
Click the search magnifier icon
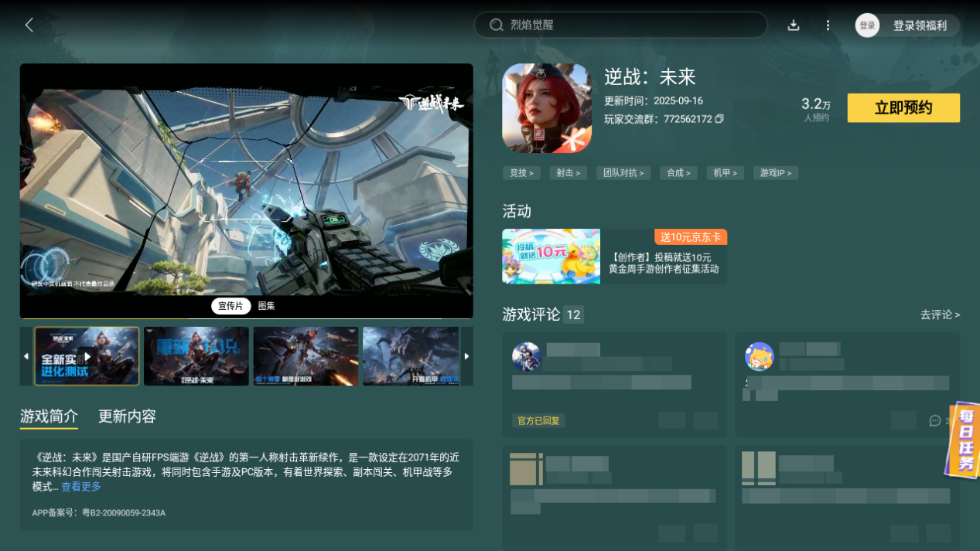(x=497, y=25)
